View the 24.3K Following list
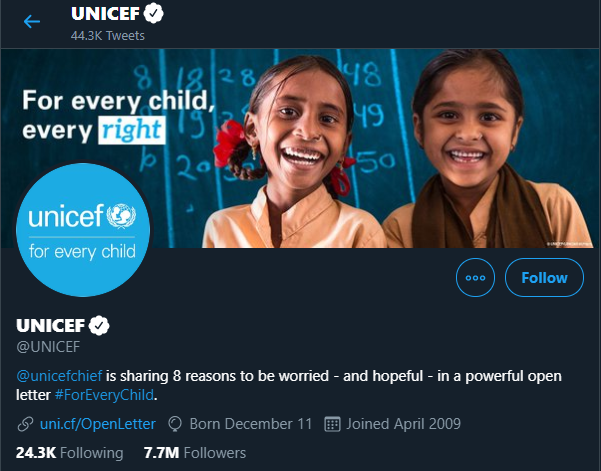 (x=70, y=453)
